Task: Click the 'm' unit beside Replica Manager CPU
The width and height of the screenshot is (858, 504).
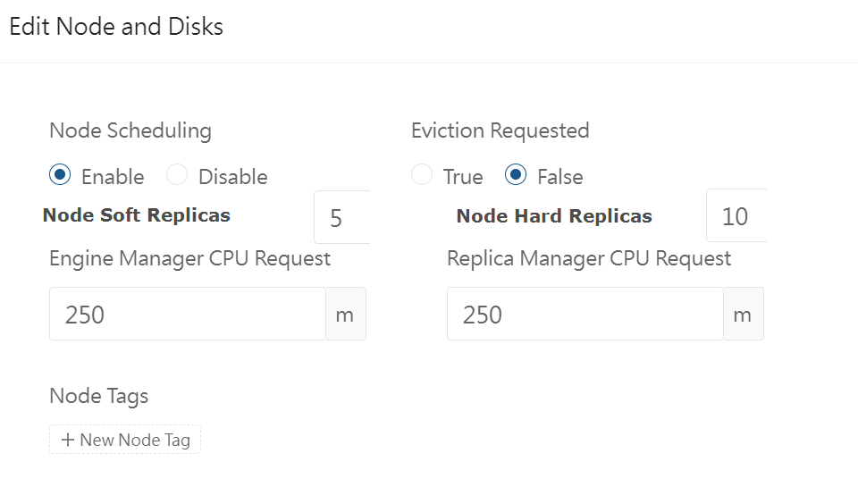Action: (x=743, y=314)
